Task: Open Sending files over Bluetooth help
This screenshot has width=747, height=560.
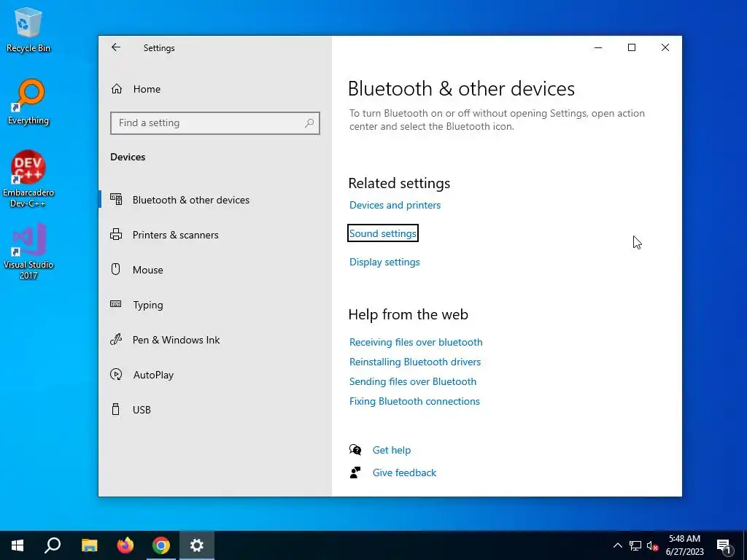Action: coord(413,381)
